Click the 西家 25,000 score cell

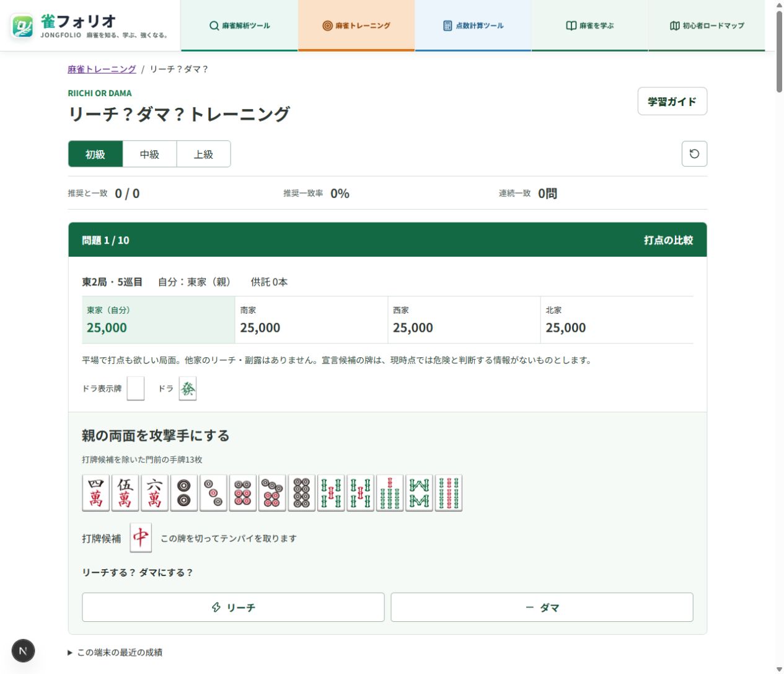(464, 320)
